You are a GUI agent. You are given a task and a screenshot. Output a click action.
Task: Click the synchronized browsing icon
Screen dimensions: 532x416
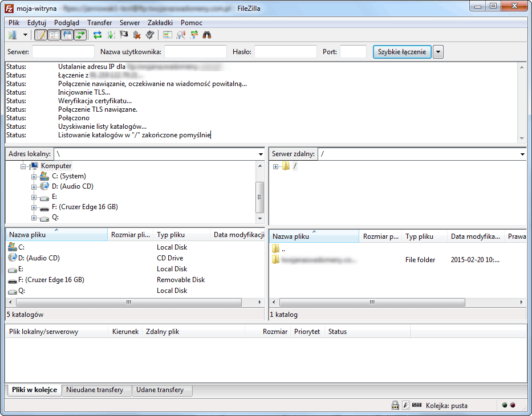tap(194, 35)
